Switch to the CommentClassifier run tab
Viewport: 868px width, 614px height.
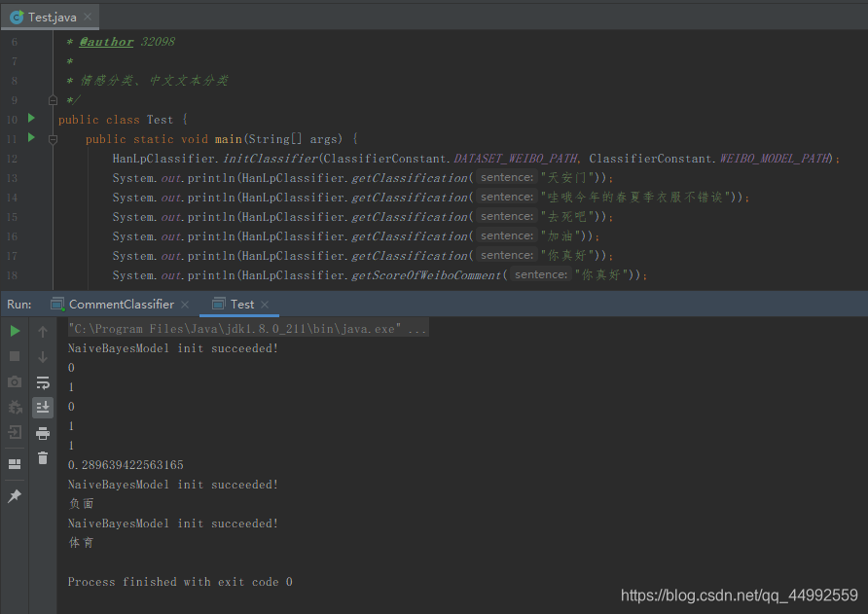(121, 304)
